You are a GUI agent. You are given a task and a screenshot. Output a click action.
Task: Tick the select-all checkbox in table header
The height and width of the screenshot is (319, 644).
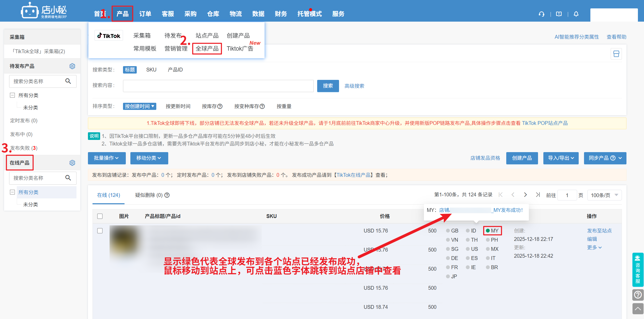[100, 216]
